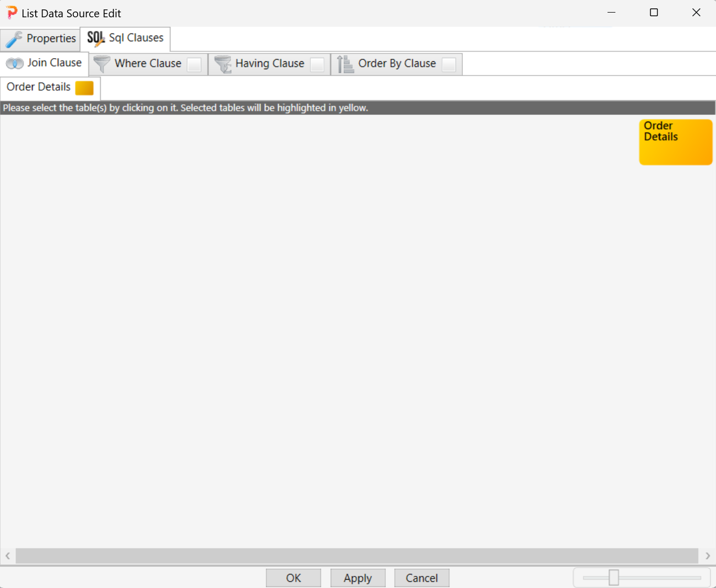The image size is (716, 588).
Task: Click the Cancel button
Action: point(422,578)
